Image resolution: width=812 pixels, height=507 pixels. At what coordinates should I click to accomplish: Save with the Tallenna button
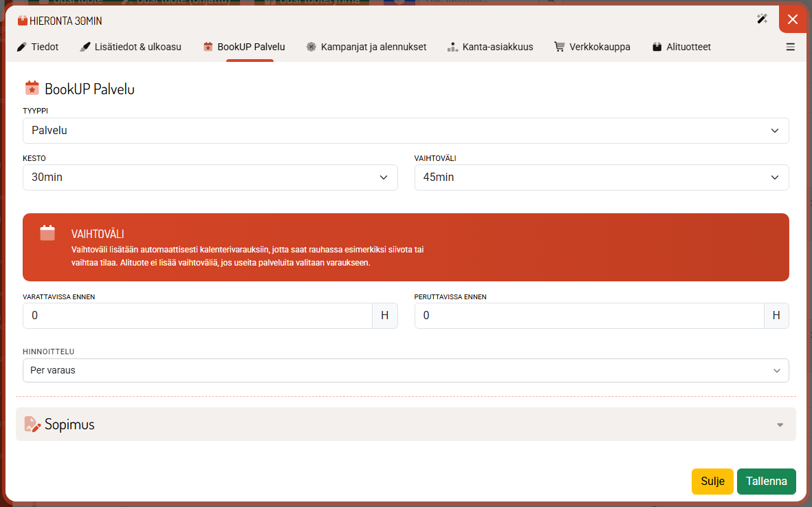tap(767, 481)
